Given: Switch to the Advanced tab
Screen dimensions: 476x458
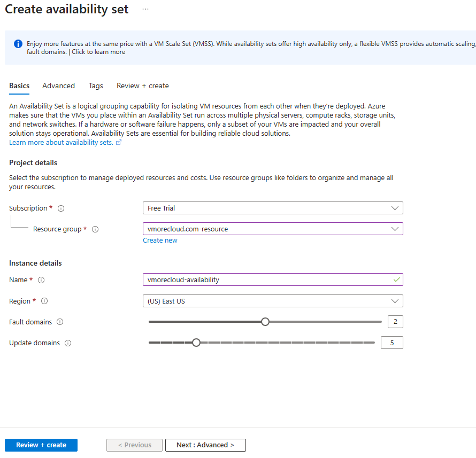Looking at the screenshot, I should [x=58, y=86].
